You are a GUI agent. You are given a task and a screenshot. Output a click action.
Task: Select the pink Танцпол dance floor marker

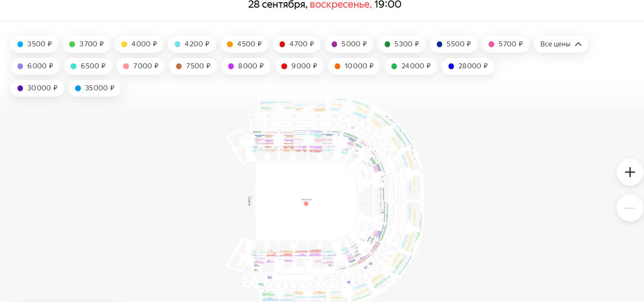[306, 204]
